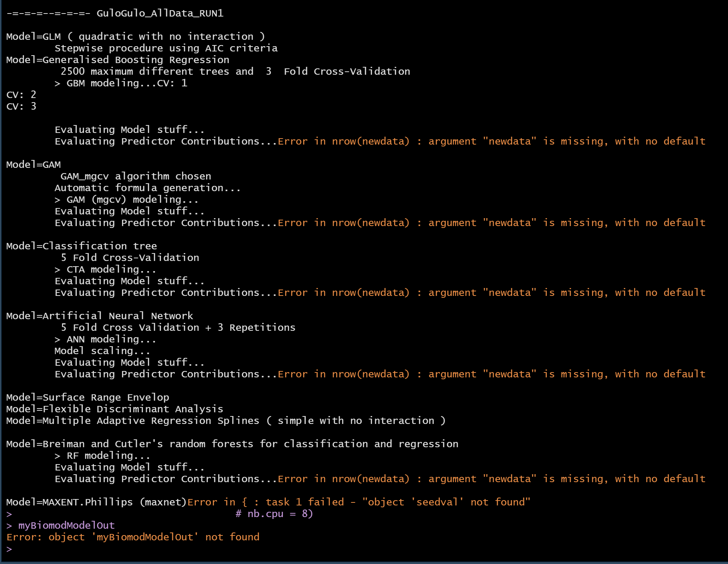Select the Model=Classification tree heading
This screenshot has height=564, width=728.
tap(81, 245)
